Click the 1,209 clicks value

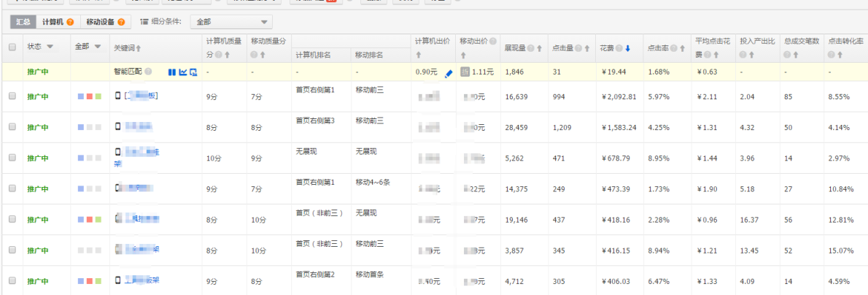click(x=562, y=128)
